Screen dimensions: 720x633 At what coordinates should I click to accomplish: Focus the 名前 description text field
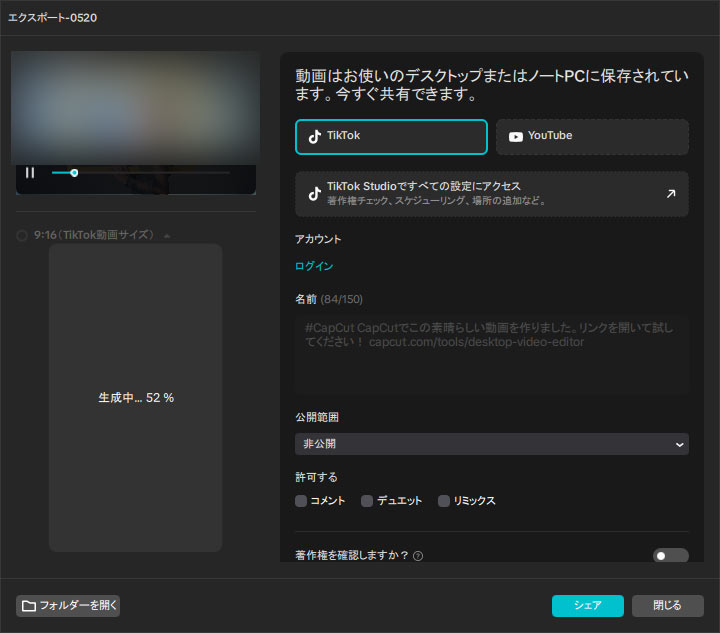pyautogui.click(x=492, y=354)
